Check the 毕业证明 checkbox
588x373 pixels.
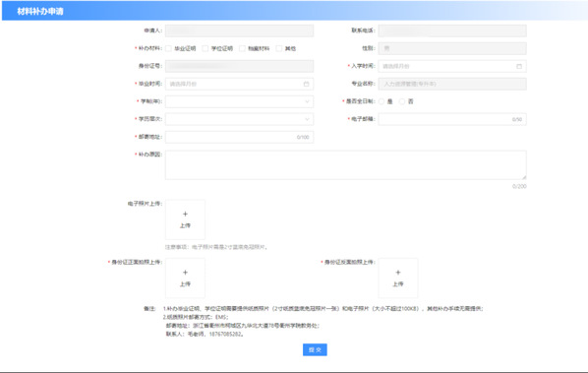(x=168, y=48)
